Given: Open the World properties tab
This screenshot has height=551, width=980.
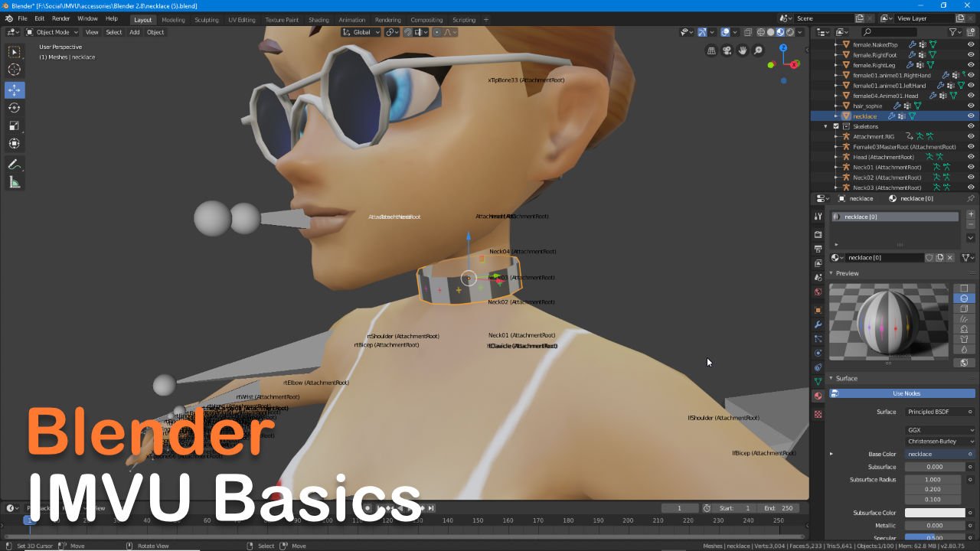Looking at the screenshot, I should pyautogui.click(x=818, y=292).
